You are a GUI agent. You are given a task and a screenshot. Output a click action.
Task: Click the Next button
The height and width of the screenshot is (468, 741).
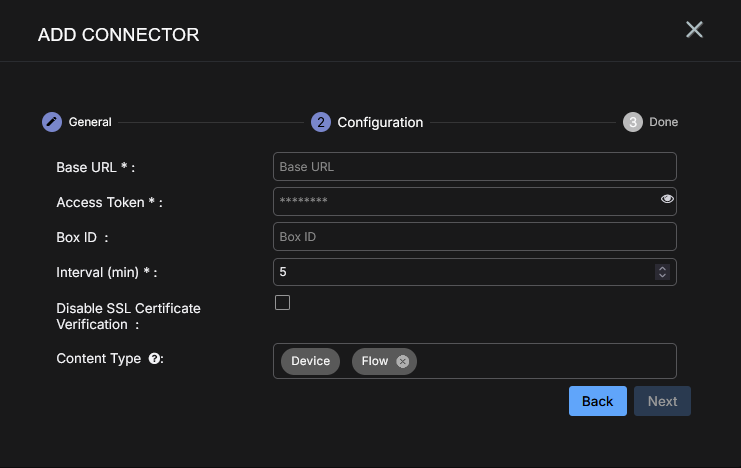coord(662,401)
